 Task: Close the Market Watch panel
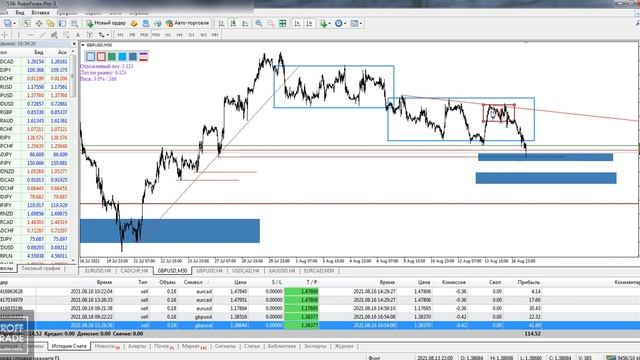pos(74,44)
